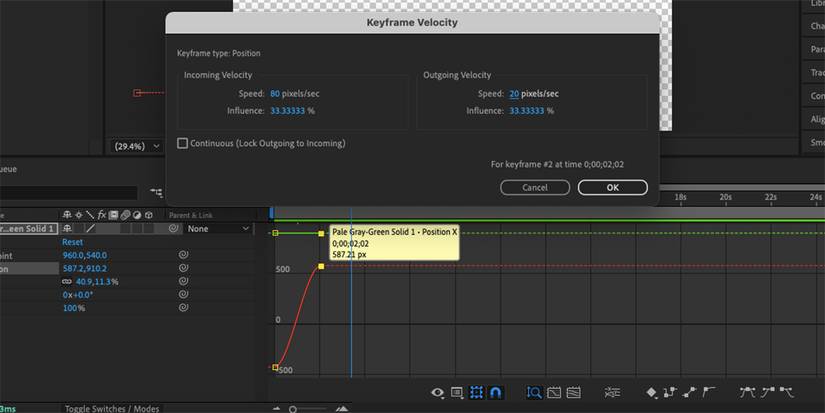Click the adjustment layer column header
Viewport: 825px width, 413px height.
(137, 215)
